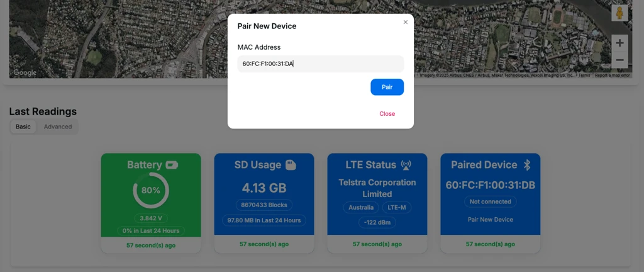The height and width of the screenshot is (272, 644).
Task: Open Street View pegman icon on map
Action: 619,13
